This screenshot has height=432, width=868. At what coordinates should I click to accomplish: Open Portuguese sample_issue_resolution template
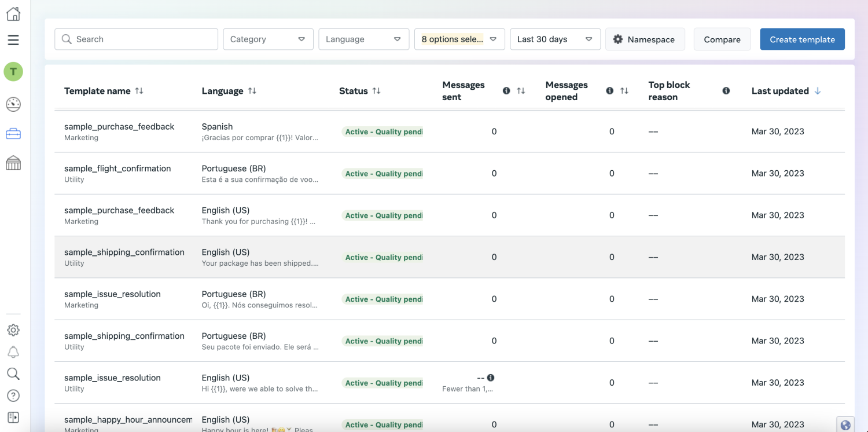[112, 294]
